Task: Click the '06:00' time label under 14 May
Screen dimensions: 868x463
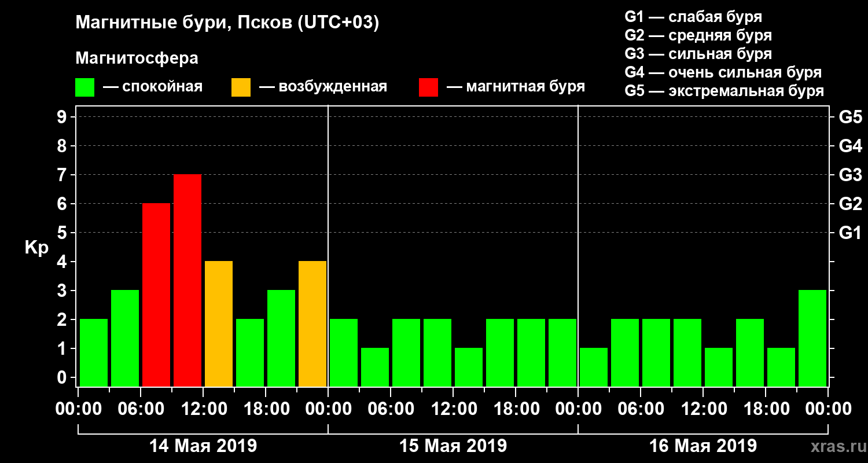Action: point(141,409)
